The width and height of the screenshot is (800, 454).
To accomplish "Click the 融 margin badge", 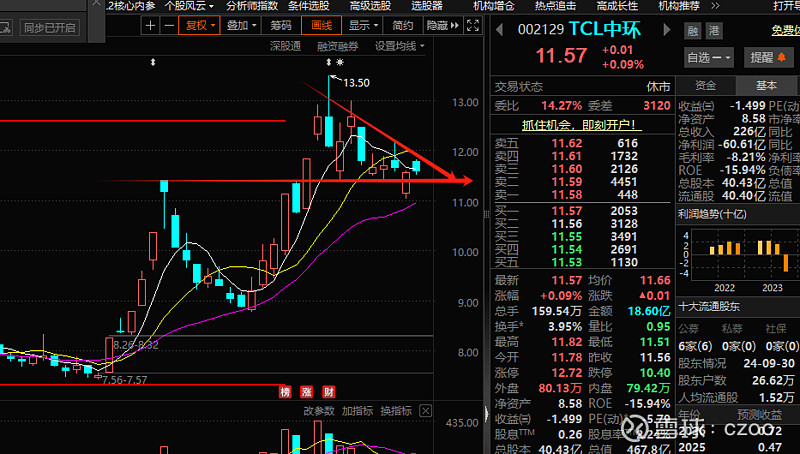I will click(692, 31).
